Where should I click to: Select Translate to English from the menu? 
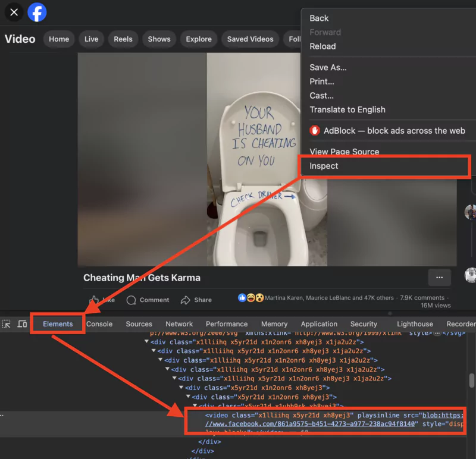pyautogui.click(x=347, y=109)
